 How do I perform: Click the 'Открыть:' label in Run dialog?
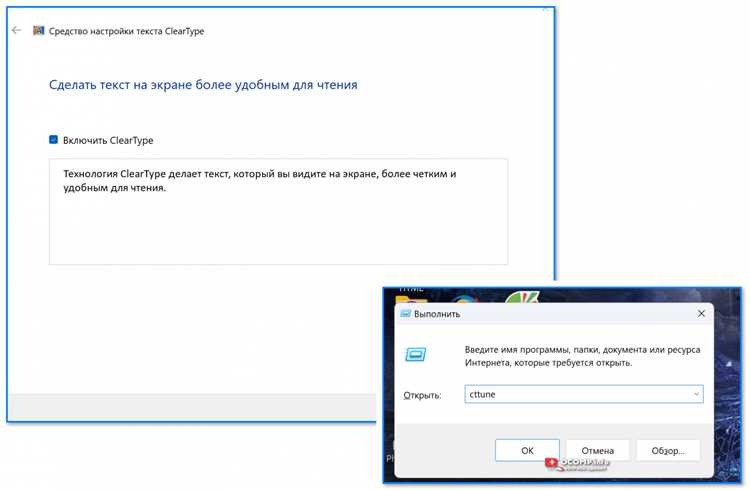[422, 395]
